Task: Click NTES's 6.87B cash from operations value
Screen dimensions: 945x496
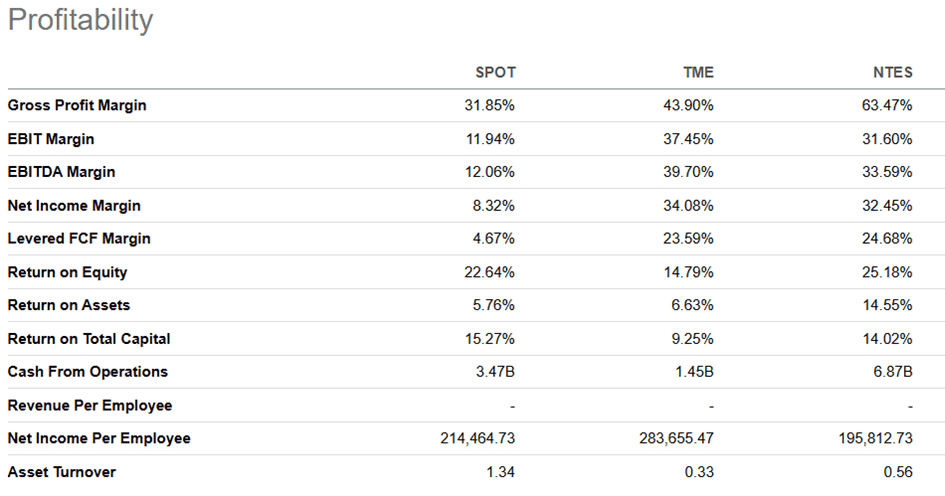Action: tap(892, 372)
